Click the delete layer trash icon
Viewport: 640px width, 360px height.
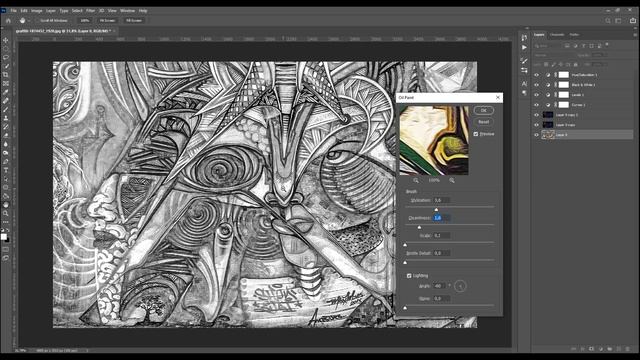[627, 349]
